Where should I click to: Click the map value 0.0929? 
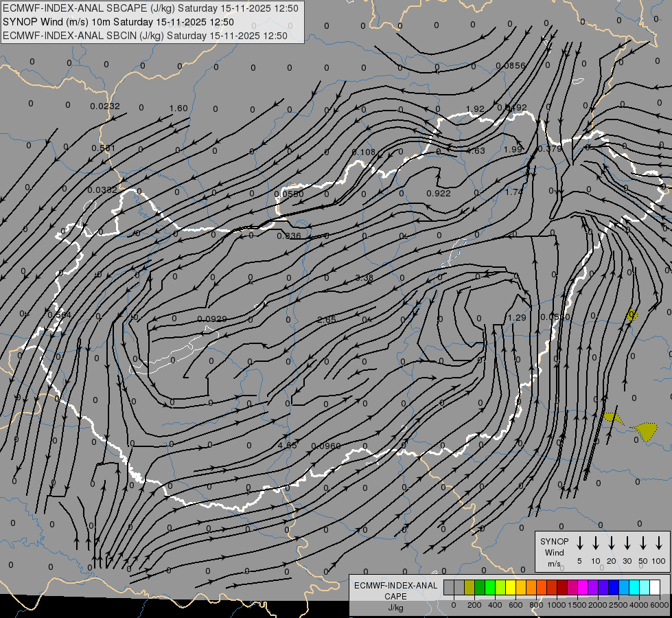[211, 319]
